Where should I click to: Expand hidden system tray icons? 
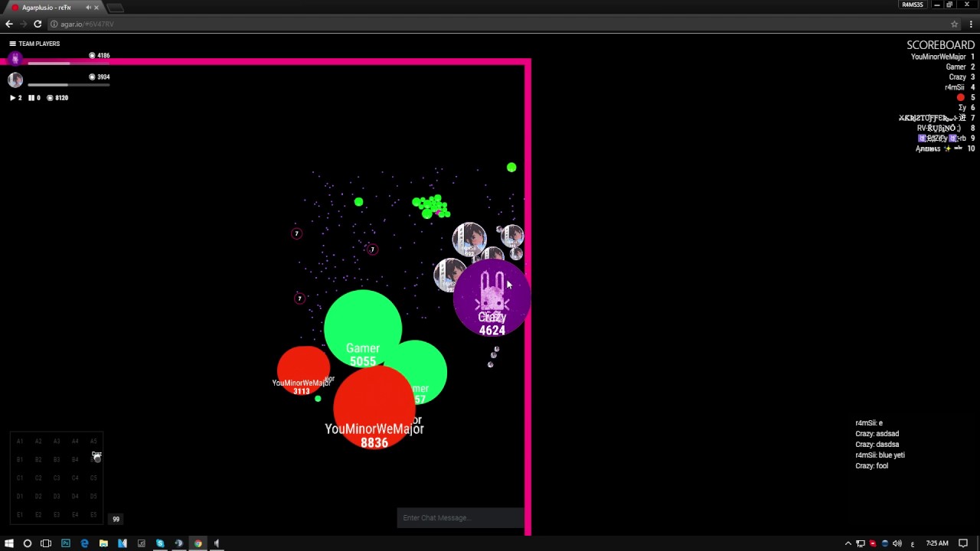(848, 543)
